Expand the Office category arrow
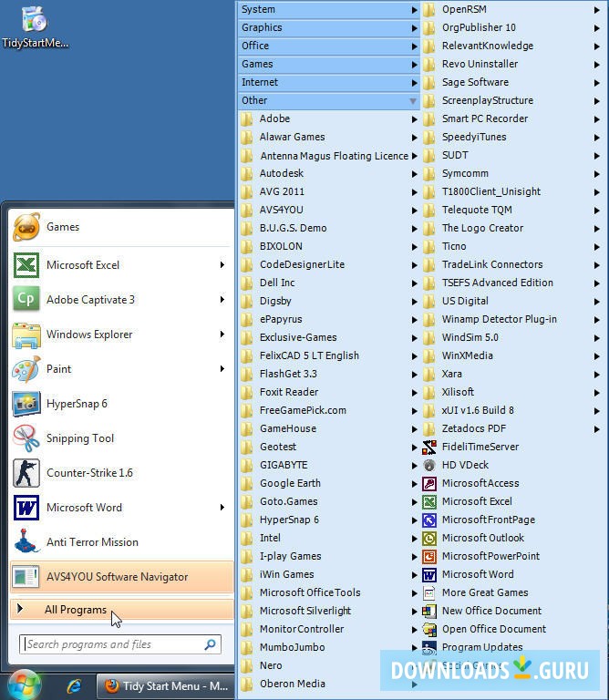Screen dimensions: 609x700 point(414,46)
